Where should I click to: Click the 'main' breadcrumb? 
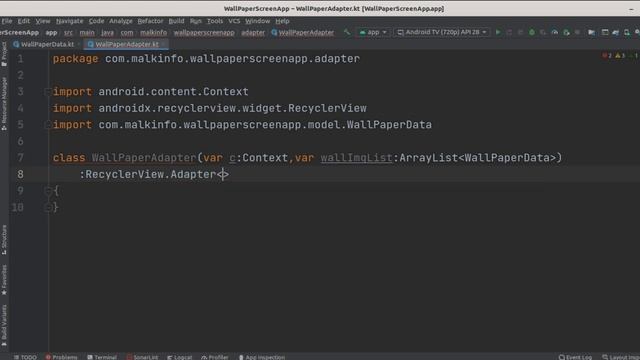[87, 32]
